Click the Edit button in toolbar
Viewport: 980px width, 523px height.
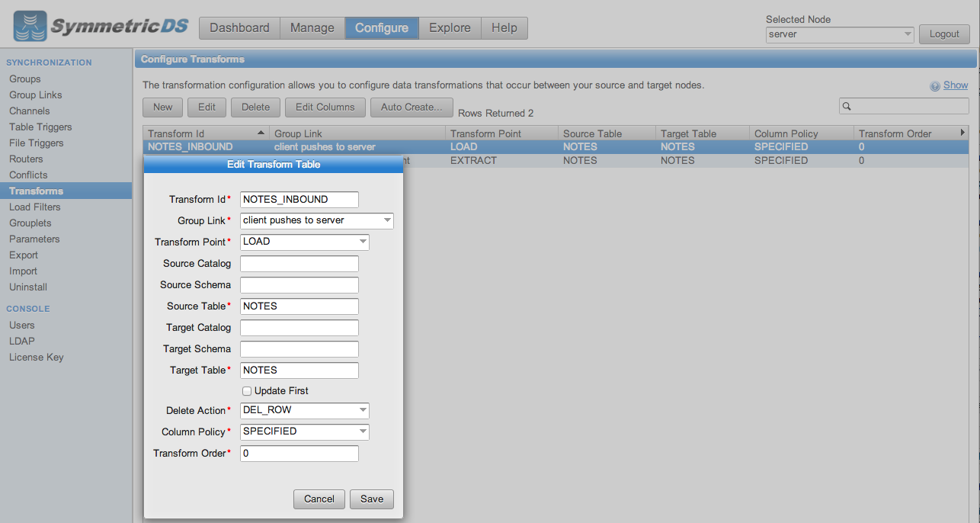click(207, 107)
